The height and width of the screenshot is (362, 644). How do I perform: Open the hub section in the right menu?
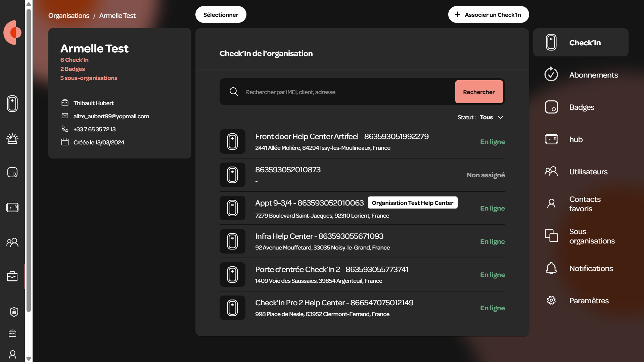[x=581, y=139]
